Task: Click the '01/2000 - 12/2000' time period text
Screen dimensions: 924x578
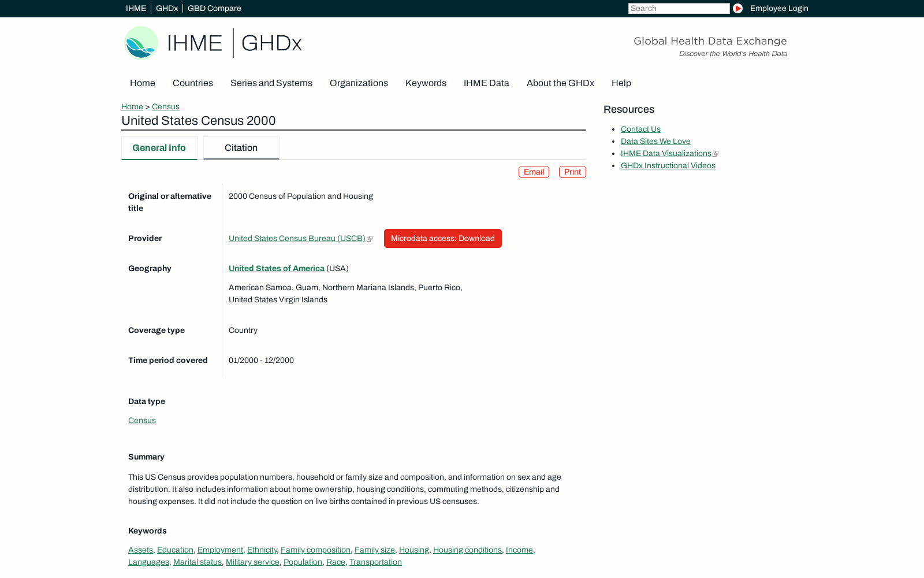Action: click(261, 360)
